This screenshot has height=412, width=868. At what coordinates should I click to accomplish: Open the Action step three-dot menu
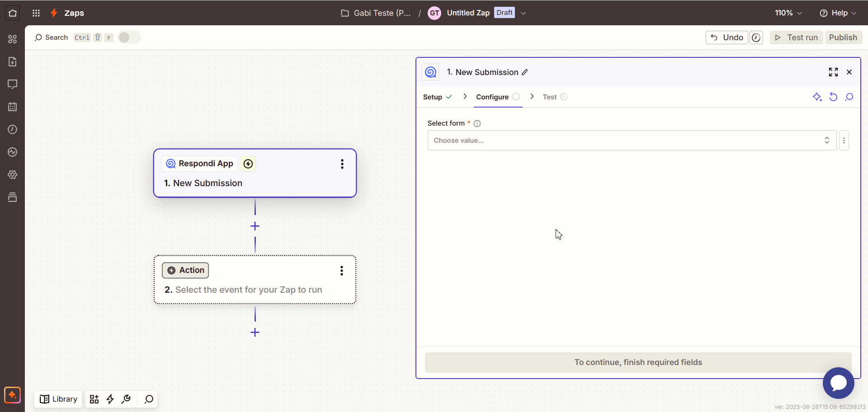[x=342, y=271]
